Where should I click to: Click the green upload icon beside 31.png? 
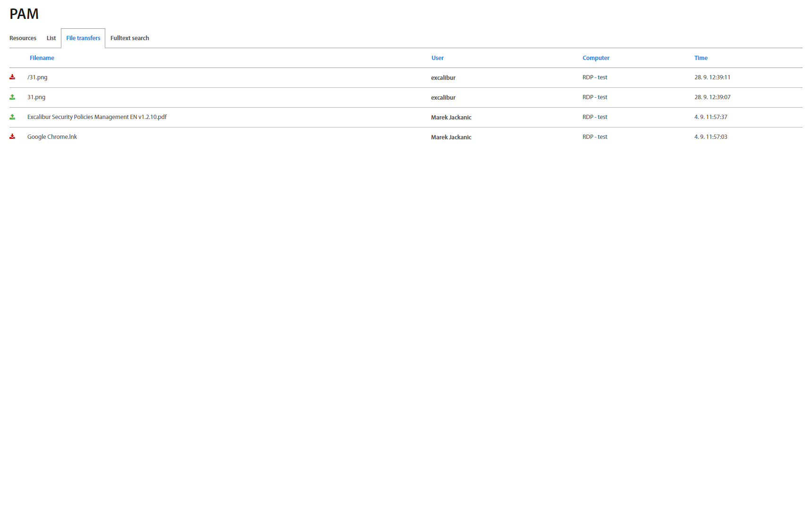point(12,97)
